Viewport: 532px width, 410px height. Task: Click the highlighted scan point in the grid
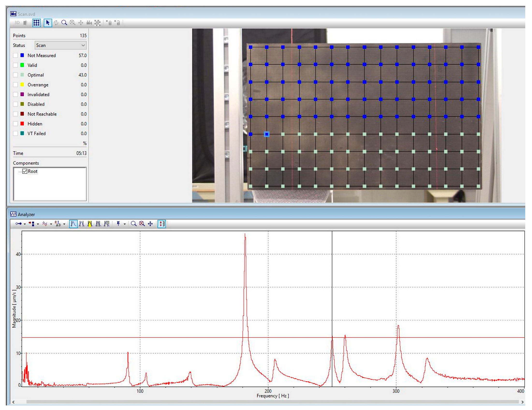coord(267,134)
